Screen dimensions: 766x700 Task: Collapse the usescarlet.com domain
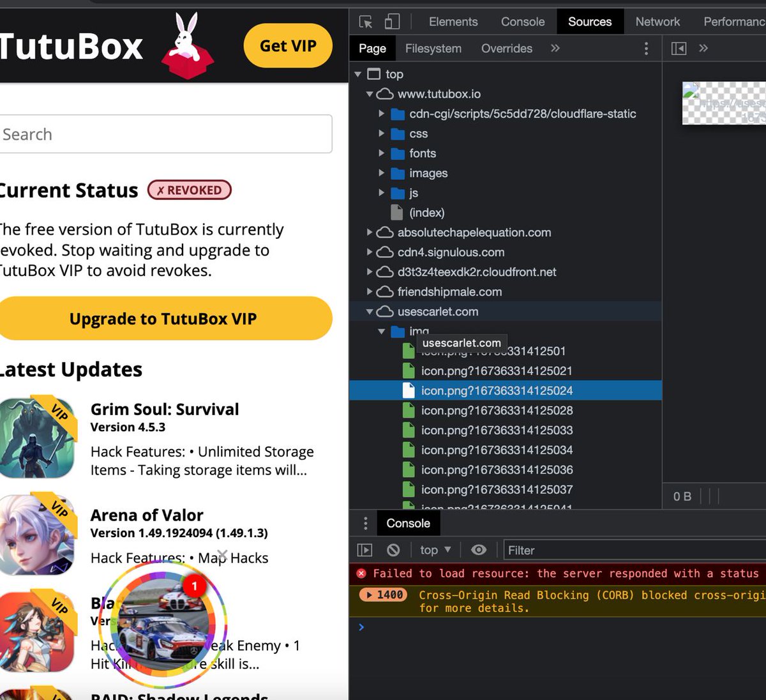(370, 312)
